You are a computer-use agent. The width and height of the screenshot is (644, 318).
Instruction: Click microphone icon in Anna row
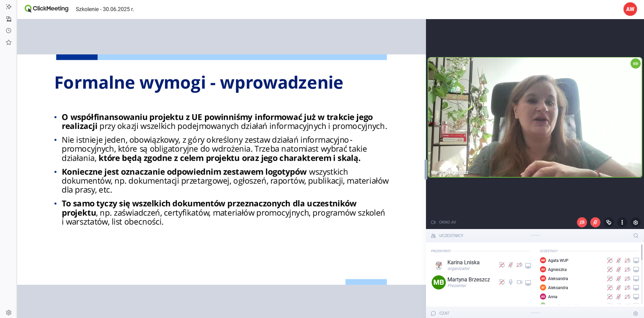pyautogui.click(x=619, y=297)
